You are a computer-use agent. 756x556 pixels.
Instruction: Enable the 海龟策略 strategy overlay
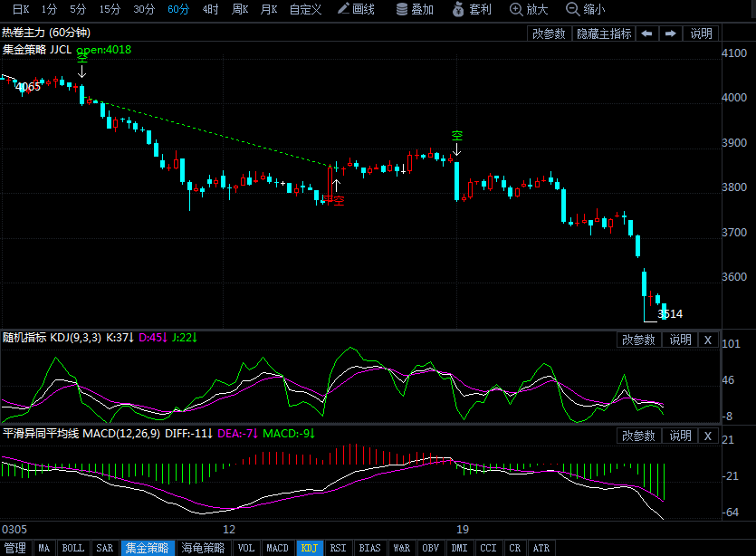(x=203, y=548)
